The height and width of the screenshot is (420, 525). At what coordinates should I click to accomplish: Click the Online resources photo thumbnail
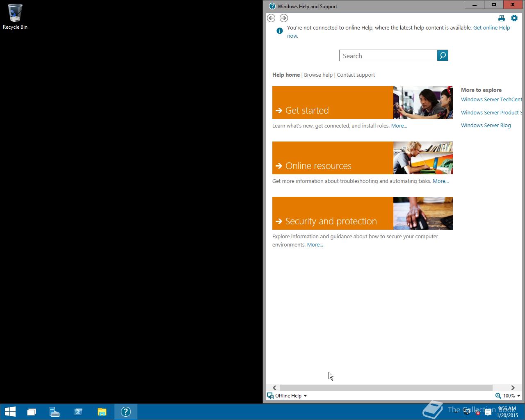pos(423,158)
